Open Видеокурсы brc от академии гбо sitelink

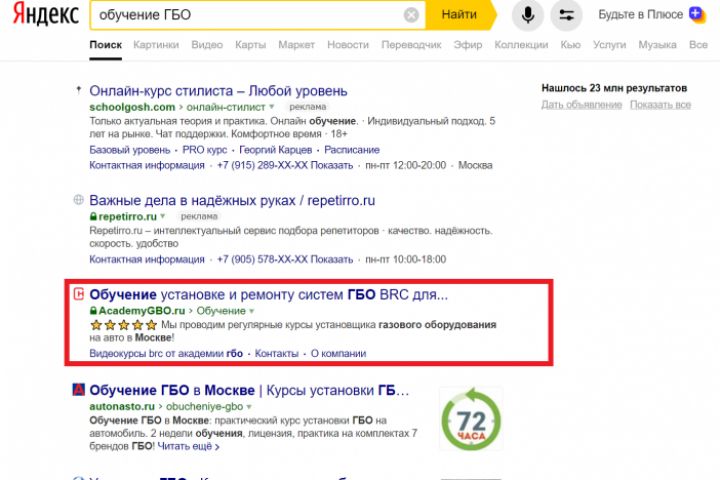166,354
